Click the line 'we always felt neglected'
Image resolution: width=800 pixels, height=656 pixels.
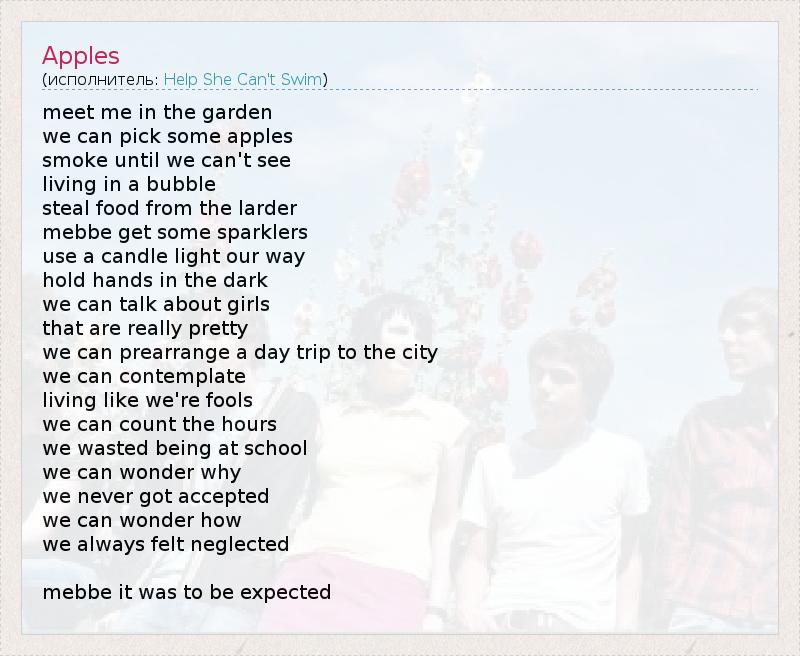(166, 544)
